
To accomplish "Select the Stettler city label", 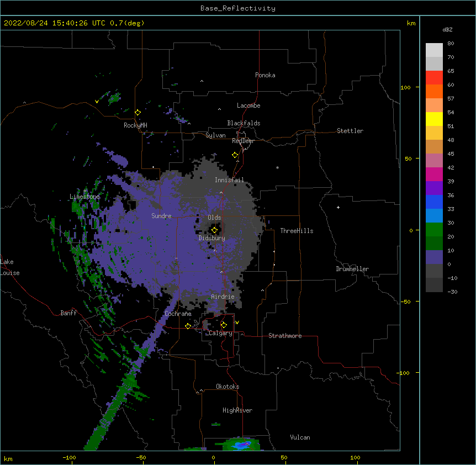I will coord(350,131).
